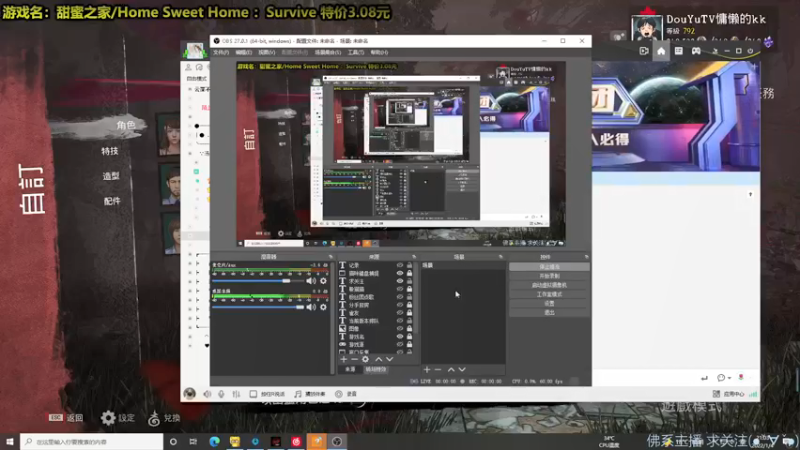Open 桌面音频 channel gear settings
This screenshot has height=450, width=800.
pyautogui.click(x=323, y=307)
